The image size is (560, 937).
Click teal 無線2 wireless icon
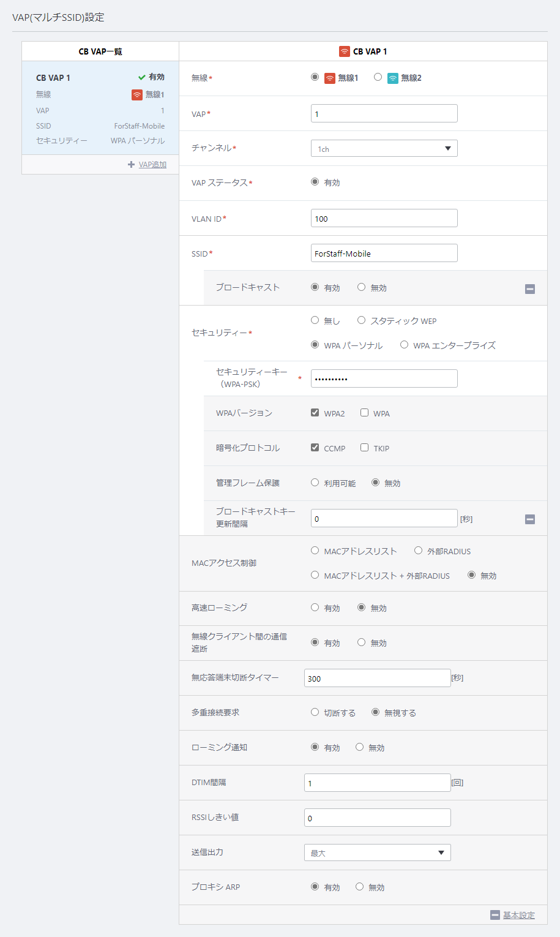click(393, 78)
